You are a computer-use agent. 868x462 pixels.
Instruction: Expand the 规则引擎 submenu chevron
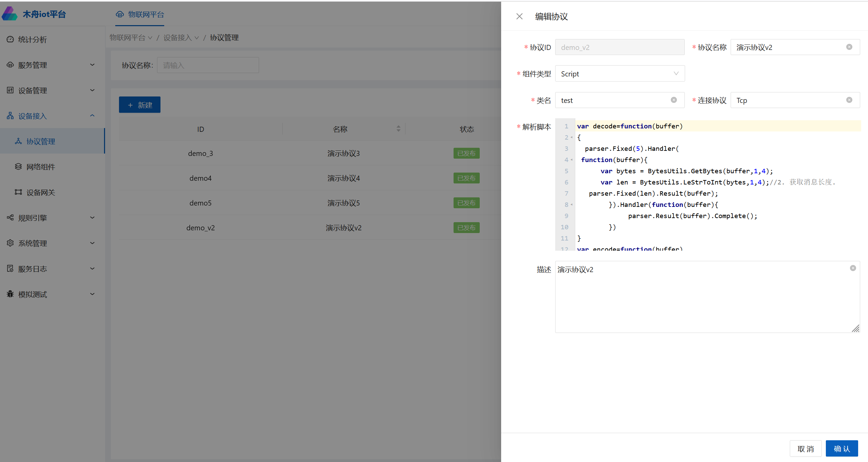[x=92, y=217]
